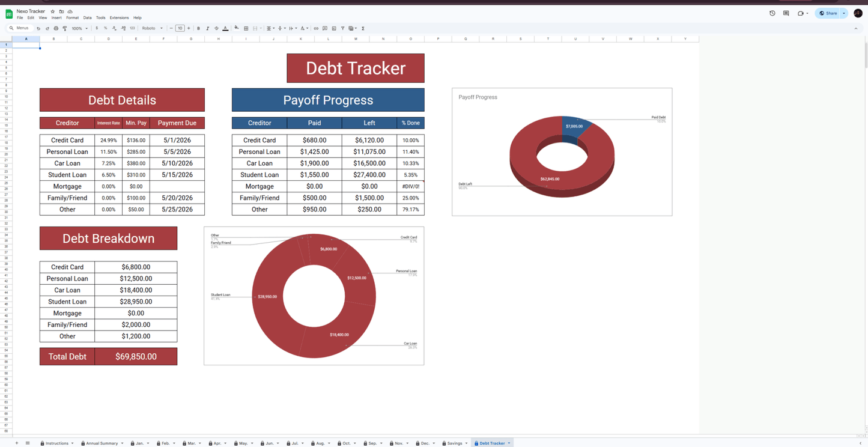Click the cloud document status icon
Viewport: 868px width, 447px height.
click(70, 11)
